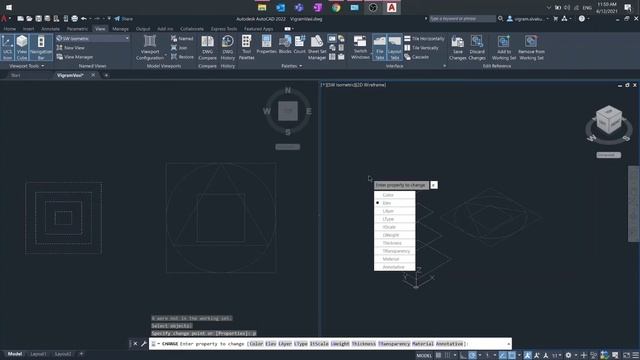Open the SW Isometric view dropdown
The width and height of the screenshot is (640, 360).
pos(93,38)
